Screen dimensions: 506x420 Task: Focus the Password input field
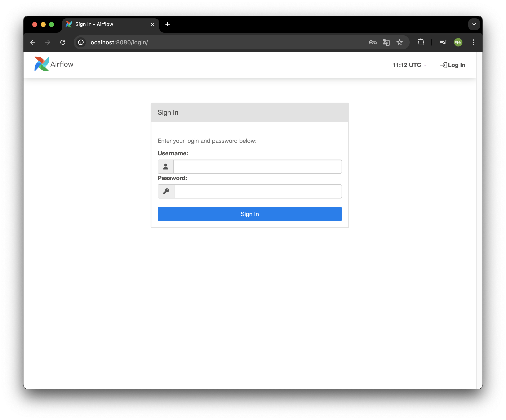(258, 191)
